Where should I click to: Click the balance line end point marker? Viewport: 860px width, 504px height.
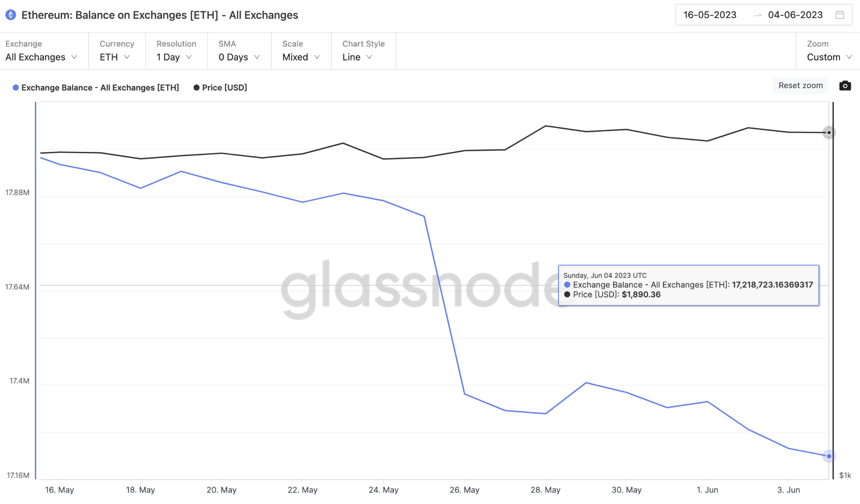[829, 456]
